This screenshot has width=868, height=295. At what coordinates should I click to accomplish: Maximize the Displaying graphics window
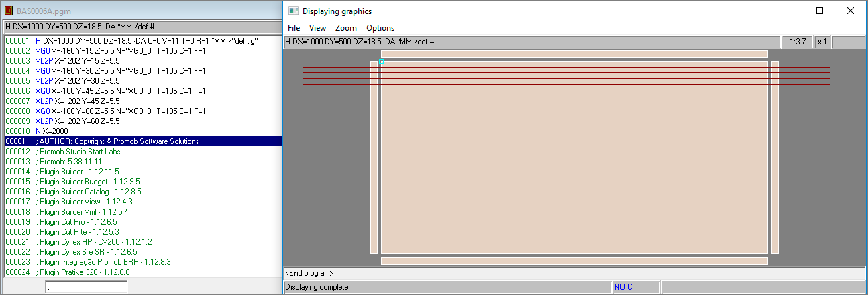coord(819,11)
